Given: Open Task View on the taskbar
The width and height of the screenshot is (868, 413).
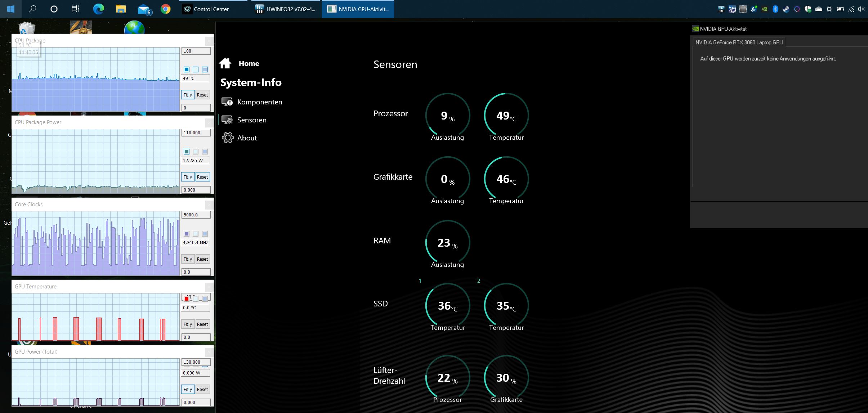Looking at the screenshot, I should tap(76, 9).
